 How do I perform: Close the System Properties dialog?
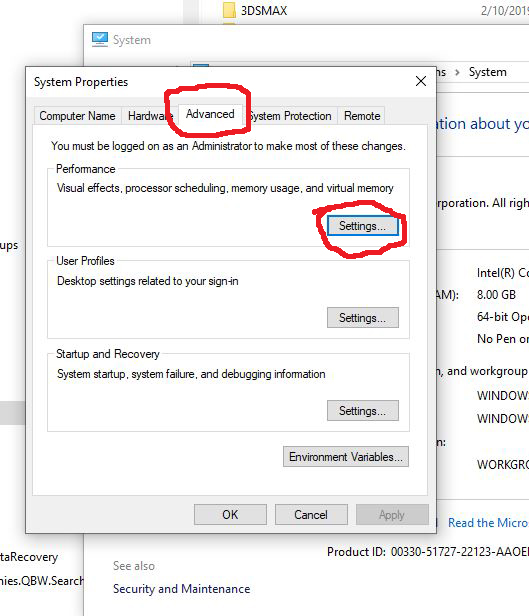pos(421,81)
